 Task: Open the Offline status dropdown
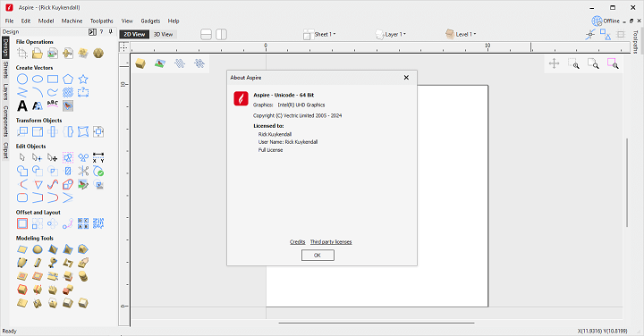tap(606, 21)
